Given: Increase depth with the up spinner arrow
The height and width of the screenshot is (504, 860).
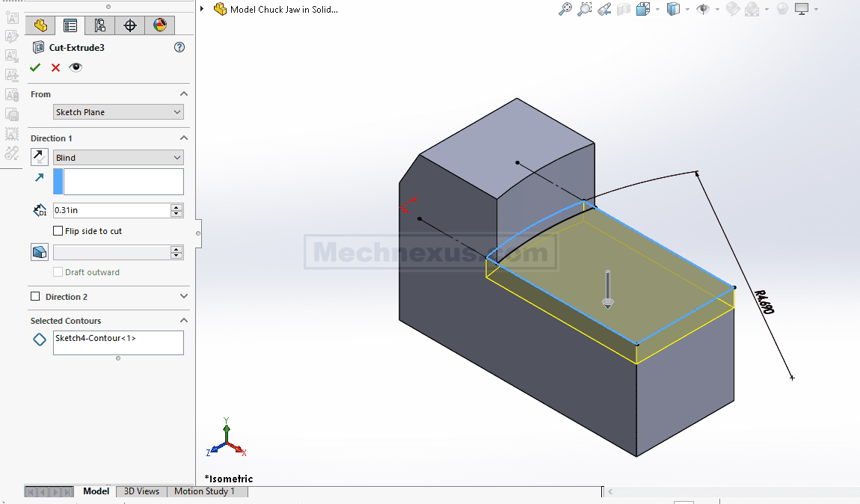Looking at the screenshot, I should coord(176,206).
